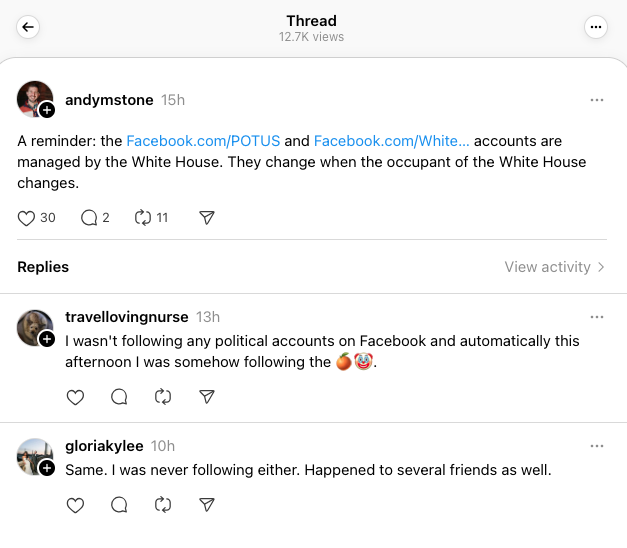Open View activity
Viewport: 627px width, 548px height.
coord(555,267)
